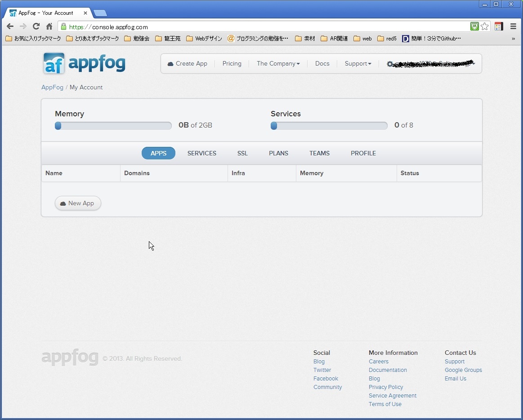
Task: Open Blog link under Social
Action: tap(319, 362)
